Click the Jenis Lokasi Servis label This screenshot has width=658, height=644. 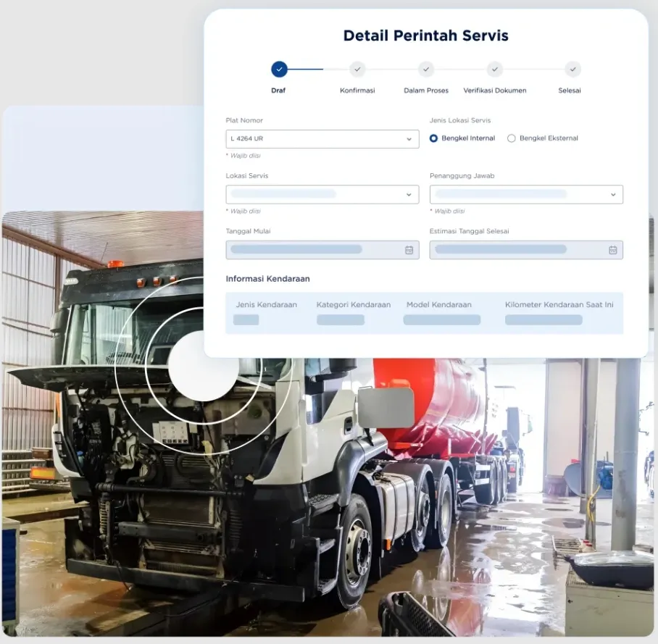(x=460, y=120)
